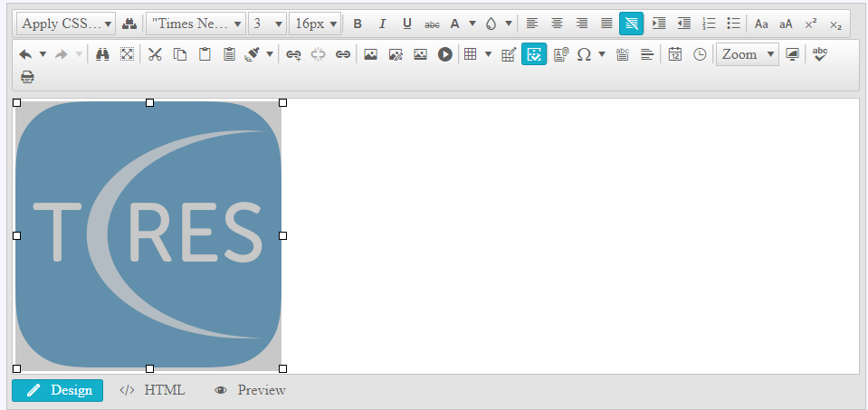Click the Remove Link icon
868x410 pixels.
tap(319, 54)
